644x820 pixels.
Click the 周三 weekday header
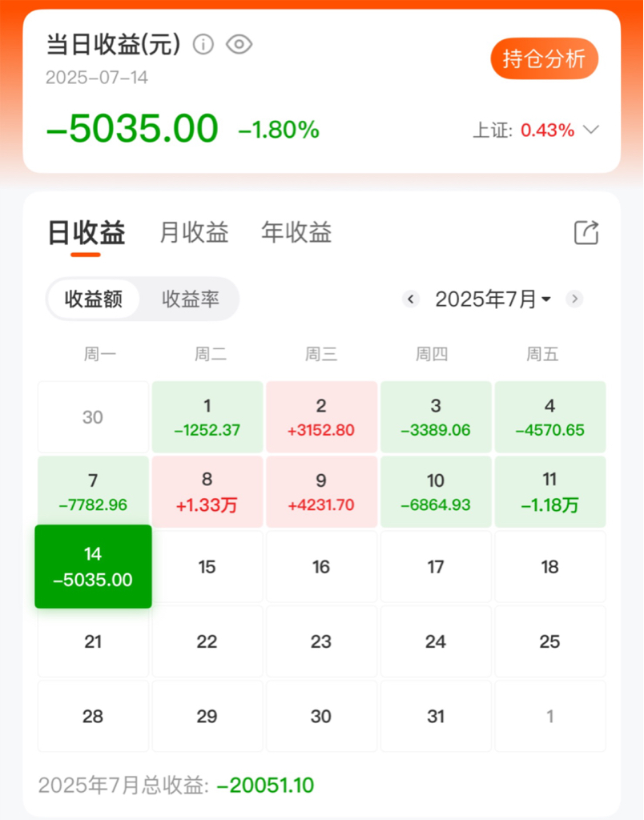click(321, 354)
